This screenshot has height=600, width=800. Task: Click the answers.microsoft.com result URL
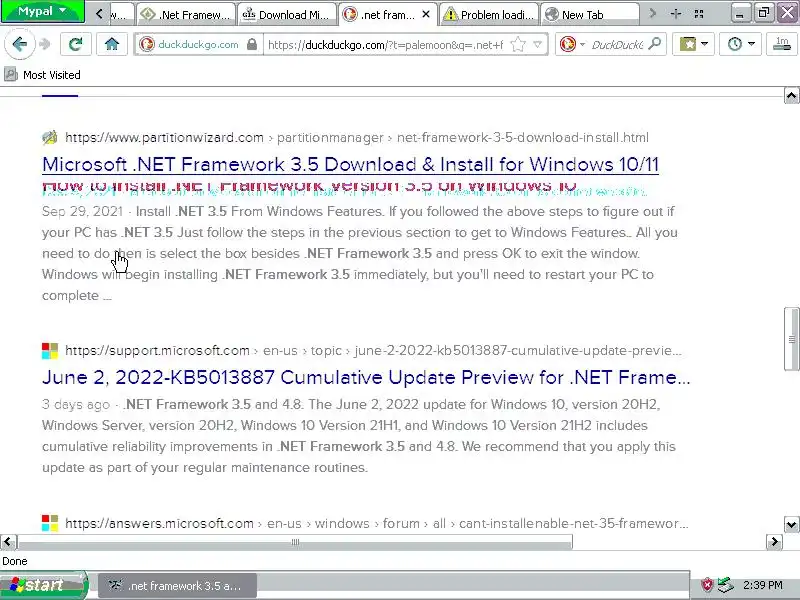[x=159, y=523]
